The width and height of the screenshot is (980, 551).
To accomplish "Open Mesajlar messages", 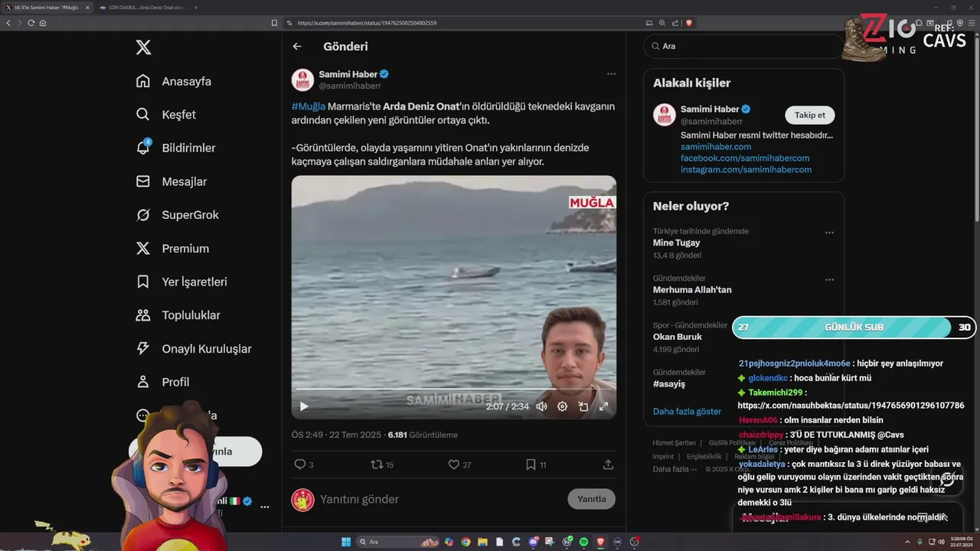I will click(x=171, y=181).
